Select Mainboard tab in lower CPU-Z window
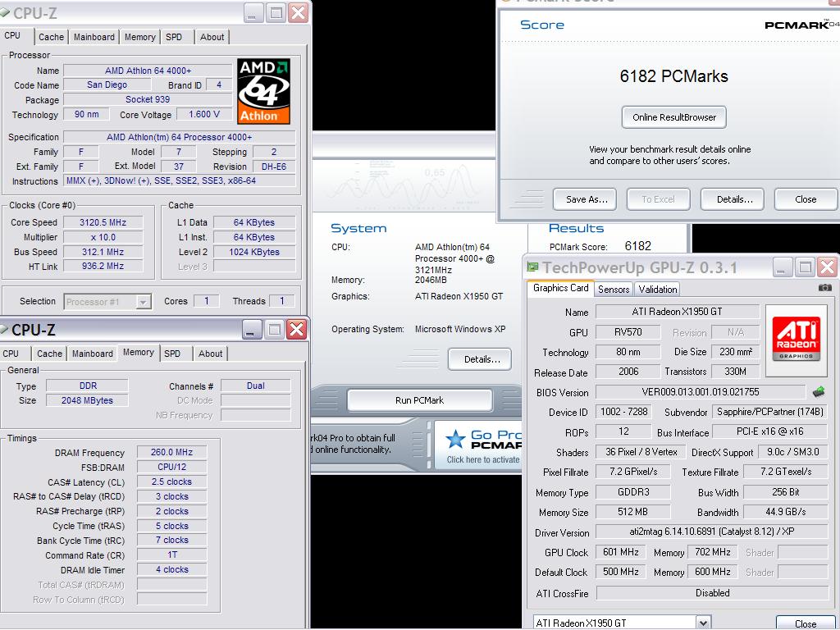The width and height of the screenshot is (840, 630). (x=93, y=354)
